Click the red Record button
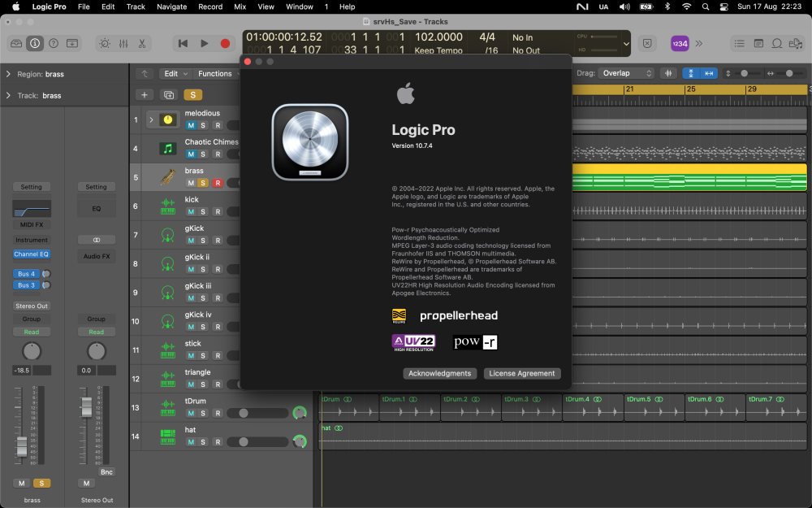Image resolution: width=812 pixels, height=508 pixels. pyautogui.click(x=225, y=44)
